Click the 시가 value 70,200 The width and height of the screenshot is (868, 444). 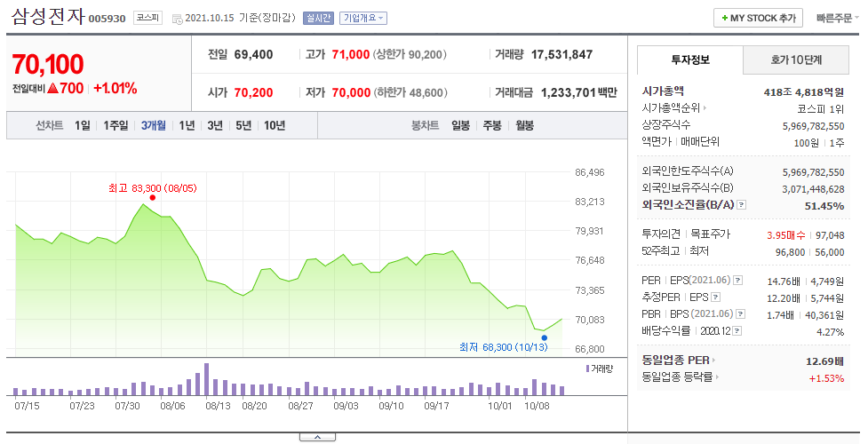tap(253, 92)
